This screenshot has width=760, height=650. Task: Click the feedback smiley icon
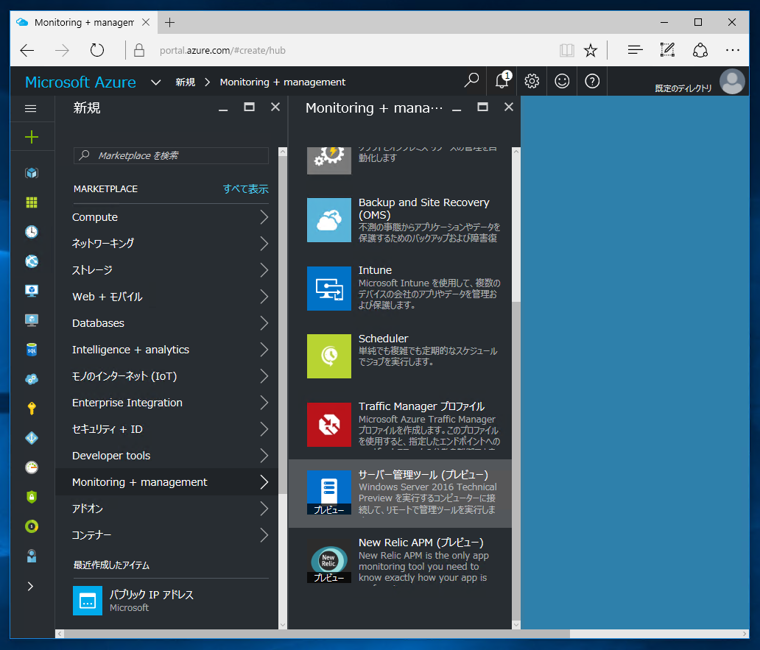(562, 81)
